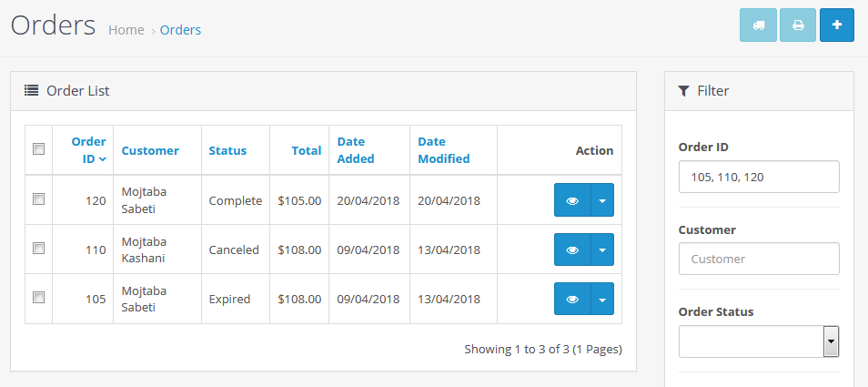
Task: Click the Order List icon in panel header
Action: pyautogui.click(x=31, y=90)
